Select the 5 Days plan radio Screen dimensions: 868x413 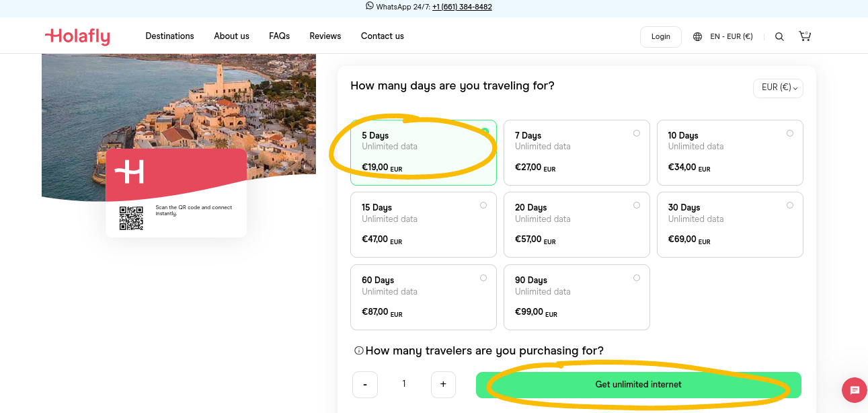point(485,132)
